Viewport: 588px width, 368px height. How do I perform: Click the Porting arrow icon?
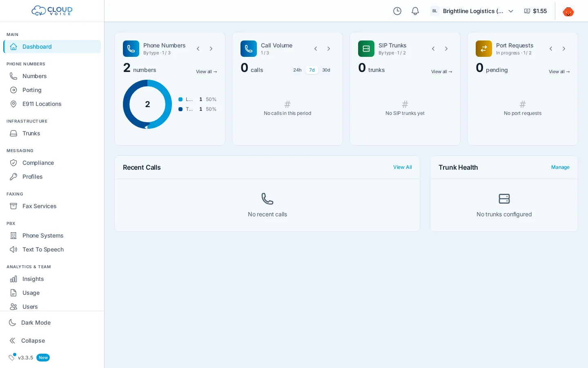(x=13, y=90)
